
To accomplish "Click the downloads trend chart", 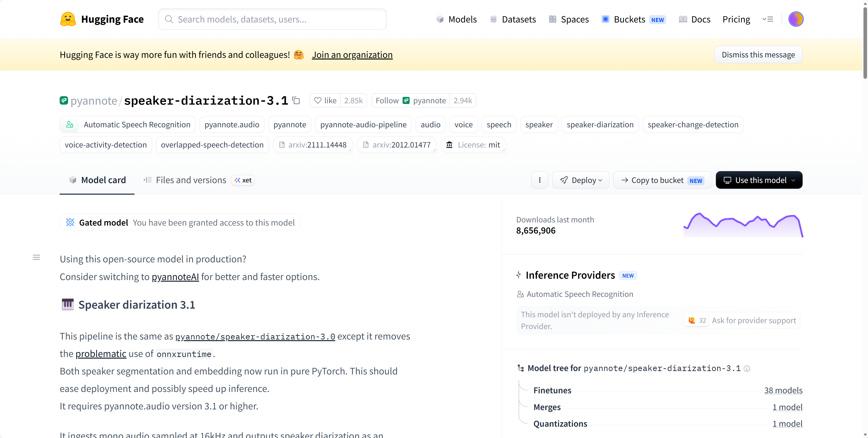I will pos(743,225).
